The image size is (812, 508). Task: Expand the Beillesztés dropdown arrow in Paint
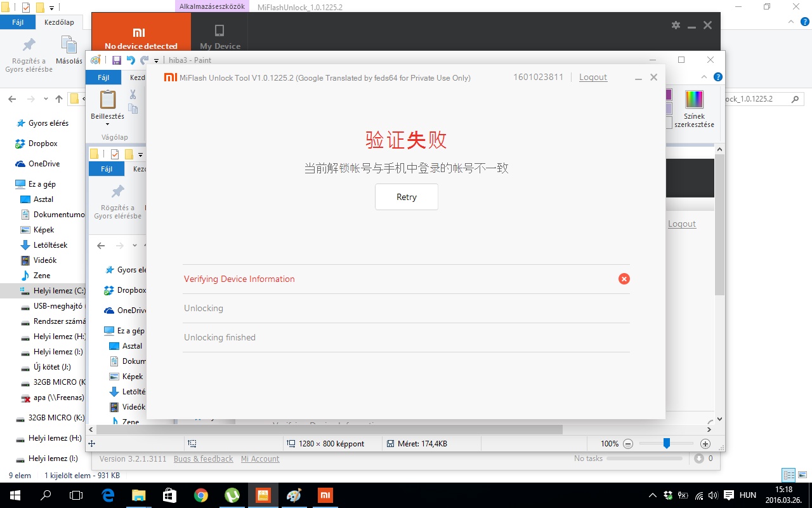[x=107, y=124]
